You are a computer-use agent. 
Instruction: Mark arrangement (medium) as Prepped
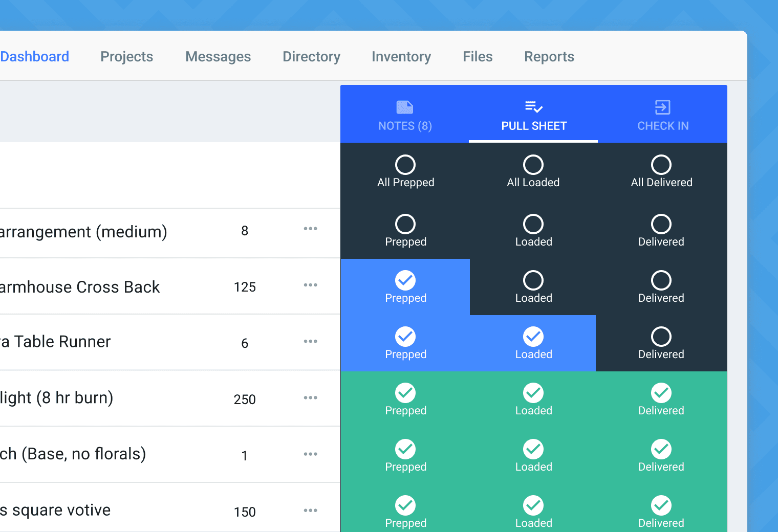click(405, 224)
